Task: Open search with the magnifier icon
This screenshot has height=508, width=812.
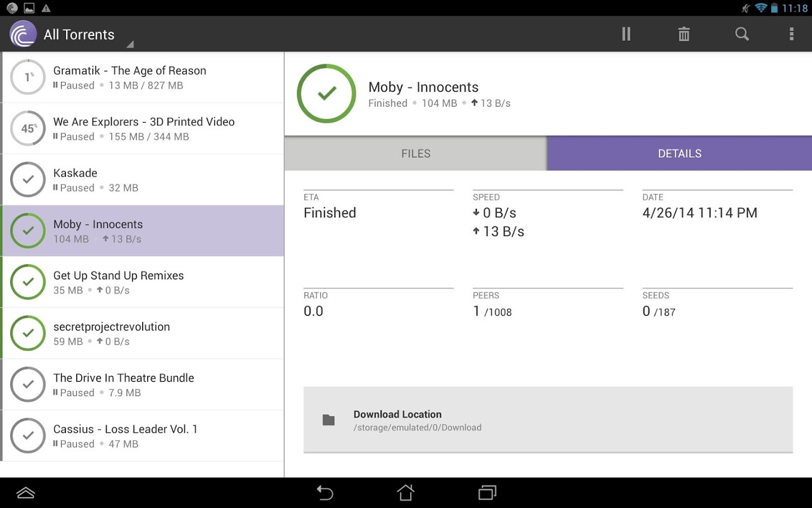Action: click(x=742, y=34)
